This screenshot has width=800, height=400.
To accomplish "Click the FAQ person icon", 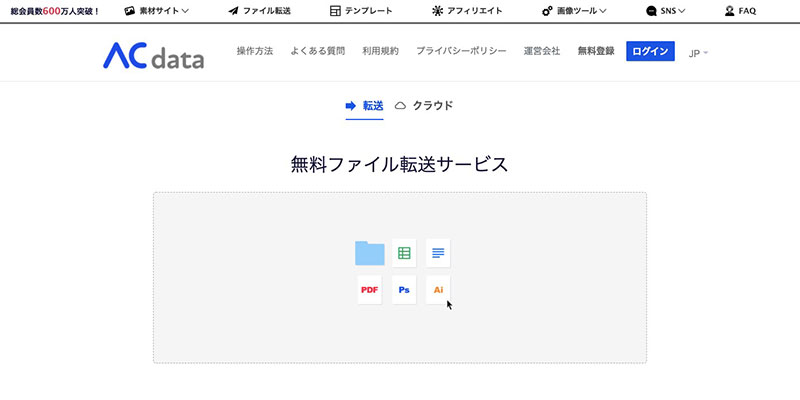I will (x=730, y=11).
